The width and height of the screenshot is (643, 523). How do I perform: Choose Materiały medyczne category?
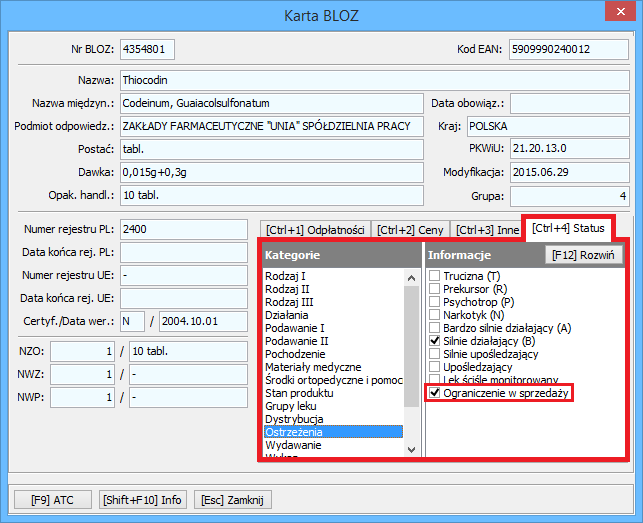click(x=333, y=367)
